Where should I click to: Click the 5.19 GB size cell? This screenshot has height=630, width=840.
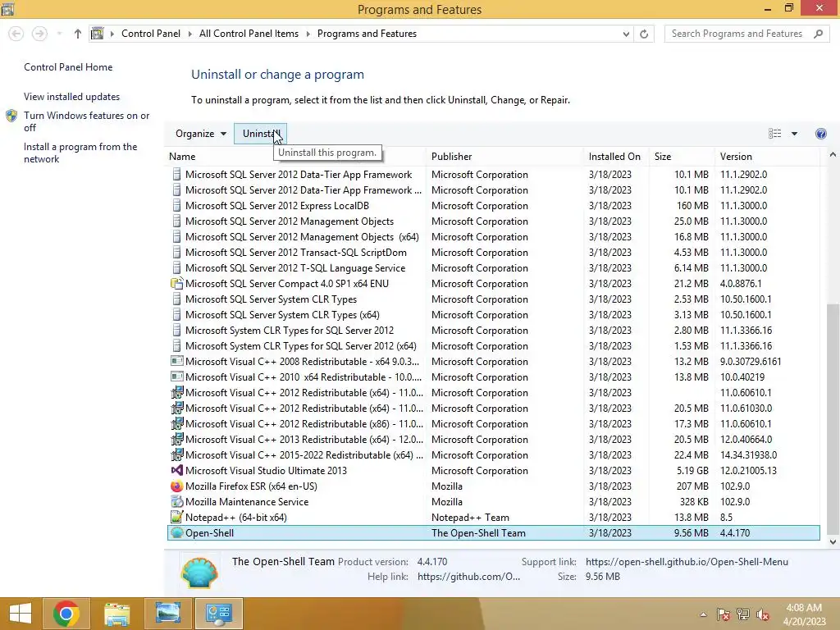[x=692, y=470]
